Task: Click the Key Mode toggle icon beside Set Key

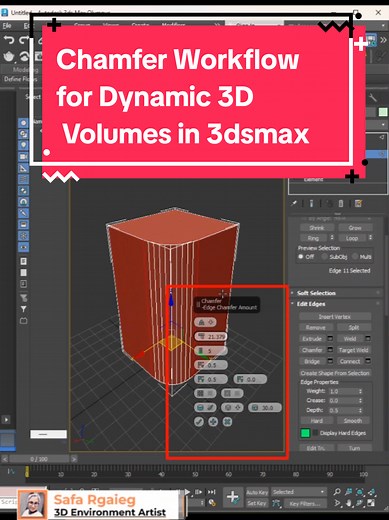Action: tap(276, 503)
